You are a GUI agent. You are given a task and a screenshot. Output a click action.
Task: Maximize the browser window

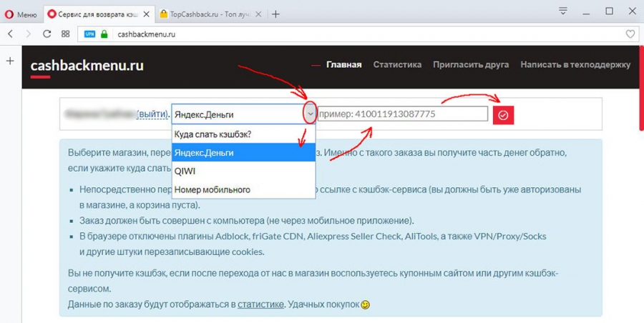(x=610, y=11)
